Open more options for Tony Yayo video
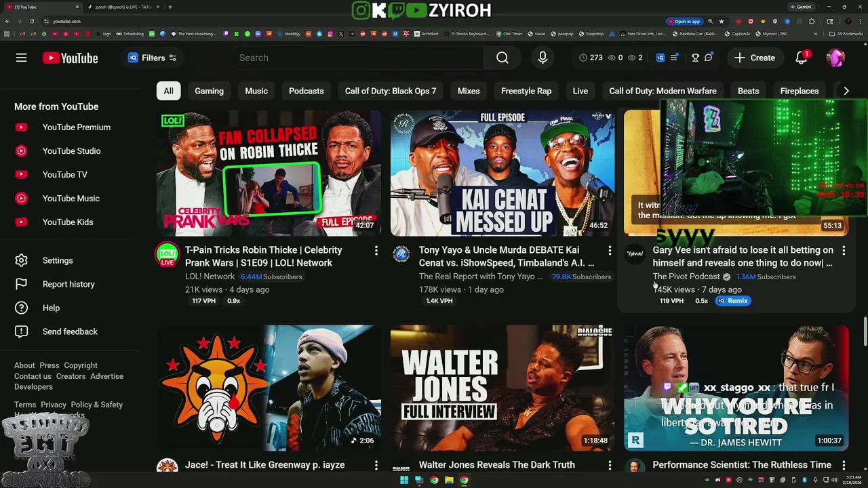 click(x=610, y=251)
